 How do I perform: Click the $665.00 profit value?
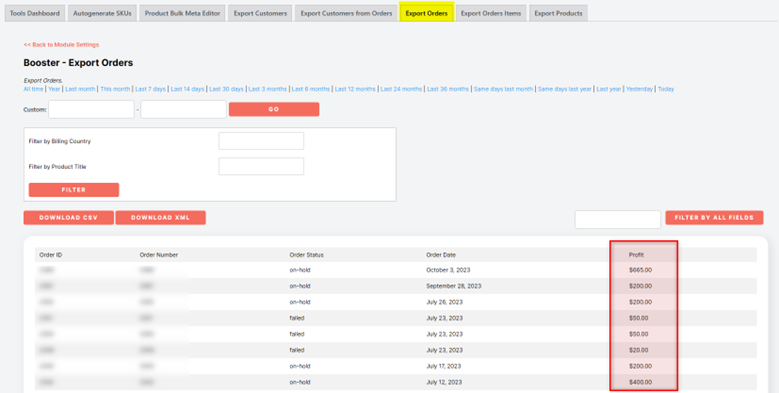(640, 270)
